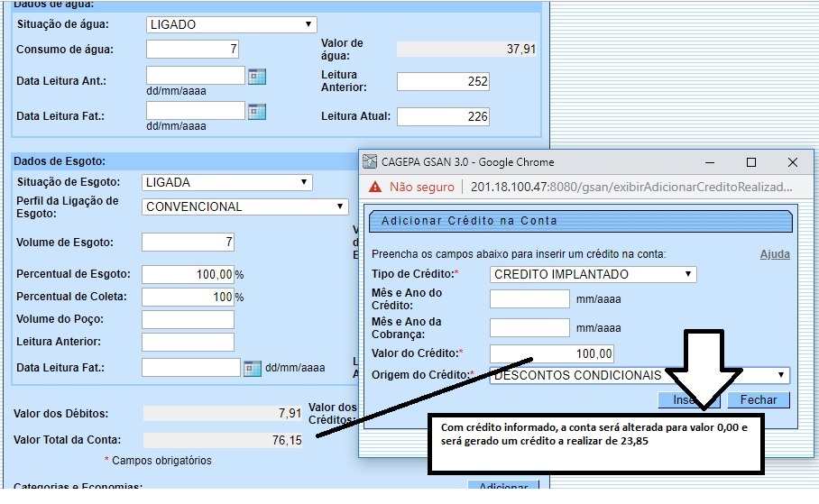Viewport: 819px width, 504px height.
Task: Click the Valor de água value 37,91
Action: click(x=467, y=49)
